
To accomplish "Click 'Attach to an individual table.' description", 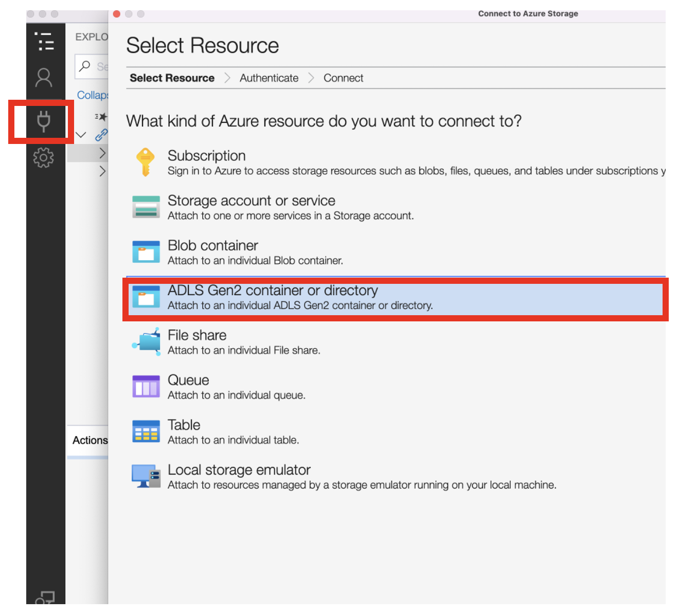I will (233, 440).
